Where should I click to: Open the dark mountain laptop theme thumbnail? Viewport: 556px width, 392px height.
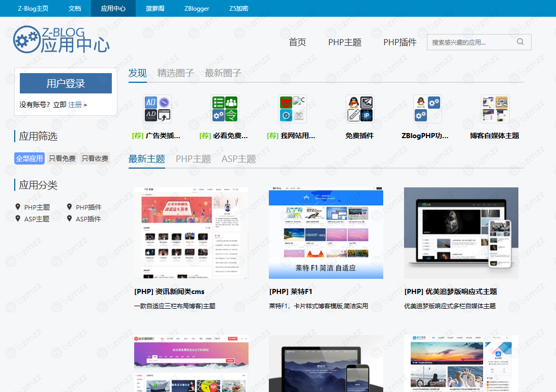(326, 364)
